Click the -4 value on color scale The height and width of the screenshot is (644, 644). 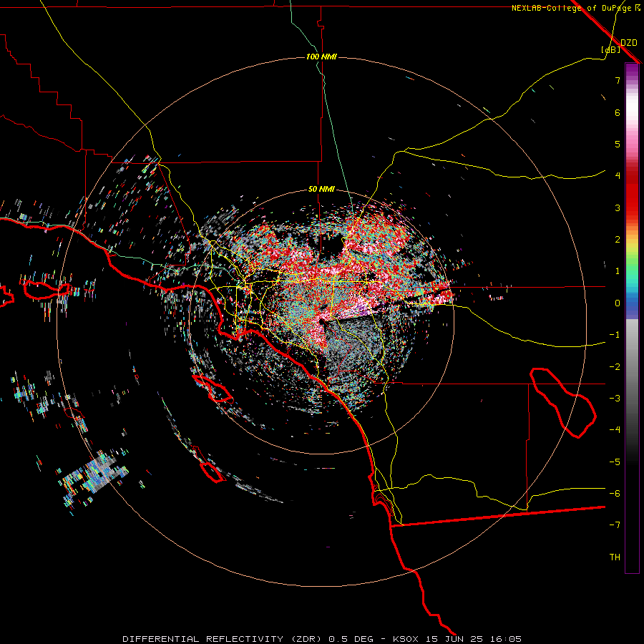615,429
